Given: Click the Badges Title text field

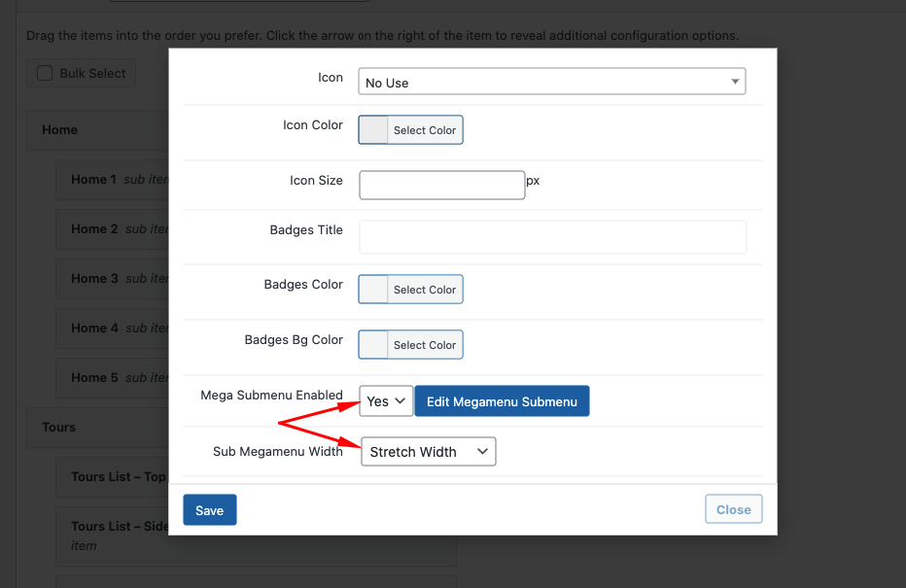Looking at the screenshot, I should (552, 237).
